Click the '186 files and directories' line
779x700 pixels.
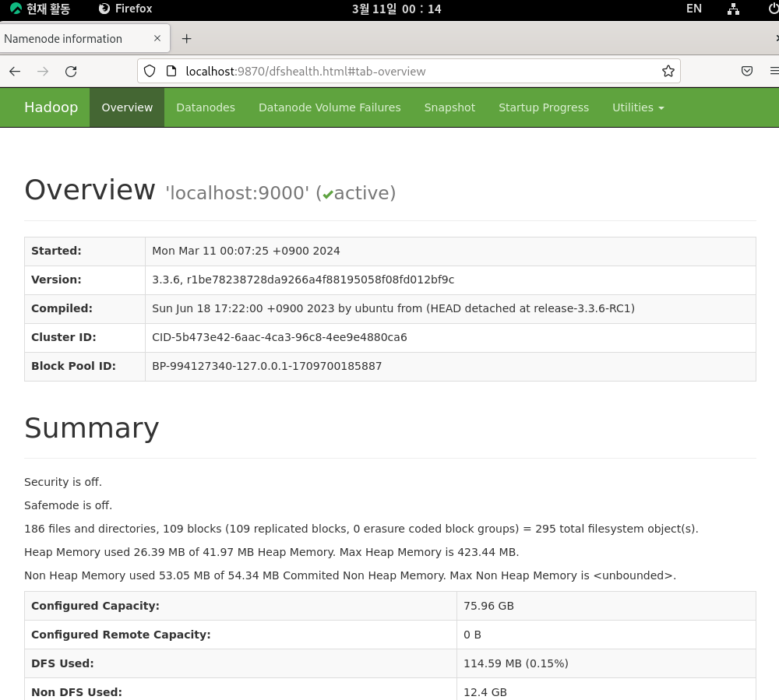coord(361,529)
